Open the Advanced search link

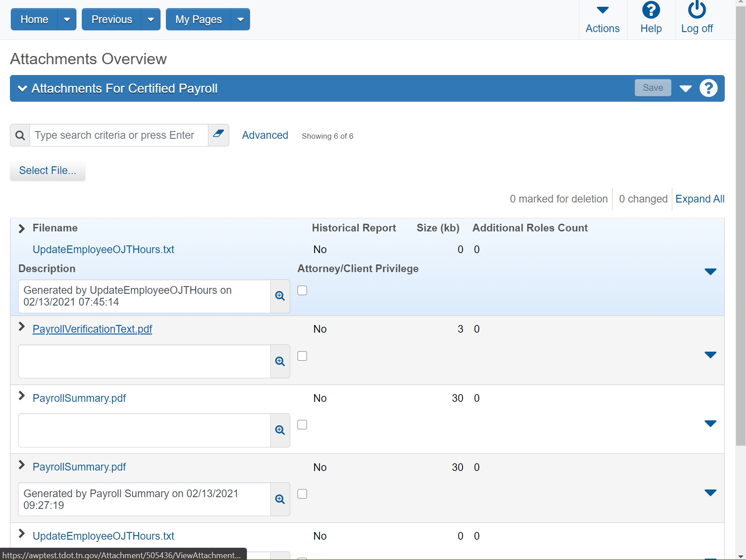(x=265, y=135)
